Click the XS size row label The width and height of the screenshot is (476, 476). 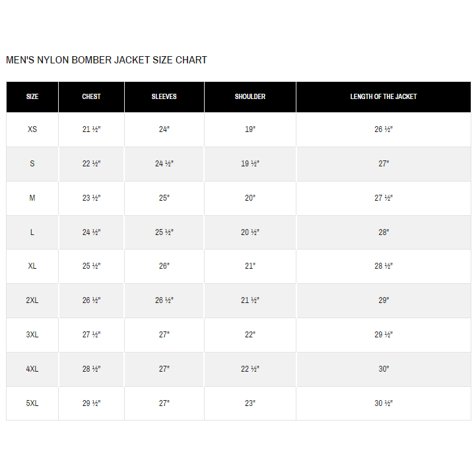coord(32,129)
